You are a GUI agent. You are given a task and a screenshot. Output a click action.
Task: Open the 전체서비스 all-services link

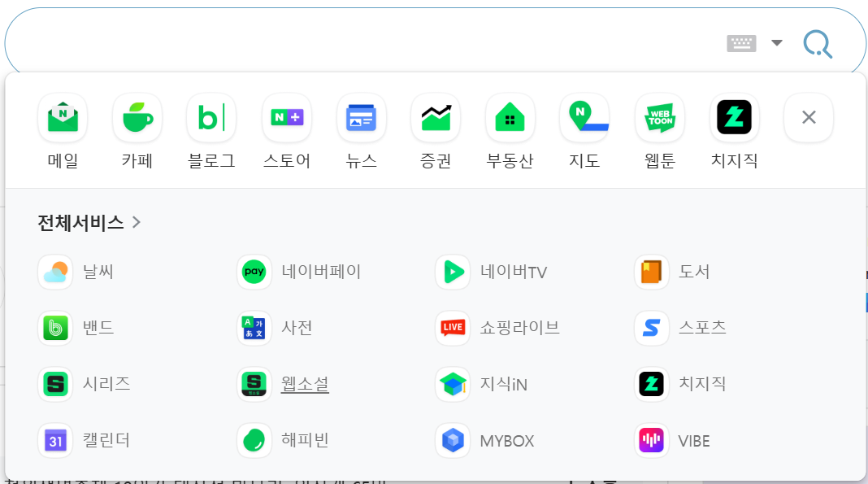89,223
